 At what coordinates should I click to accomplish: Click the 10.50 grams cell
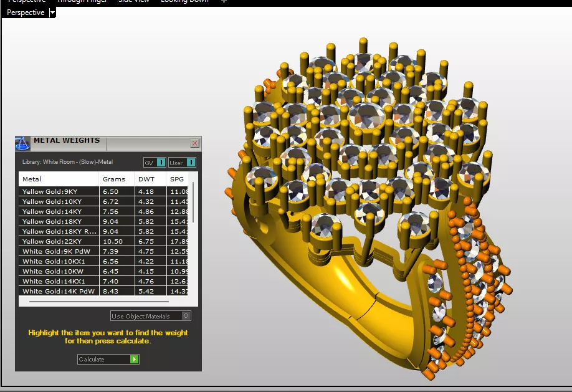(117, 241)
